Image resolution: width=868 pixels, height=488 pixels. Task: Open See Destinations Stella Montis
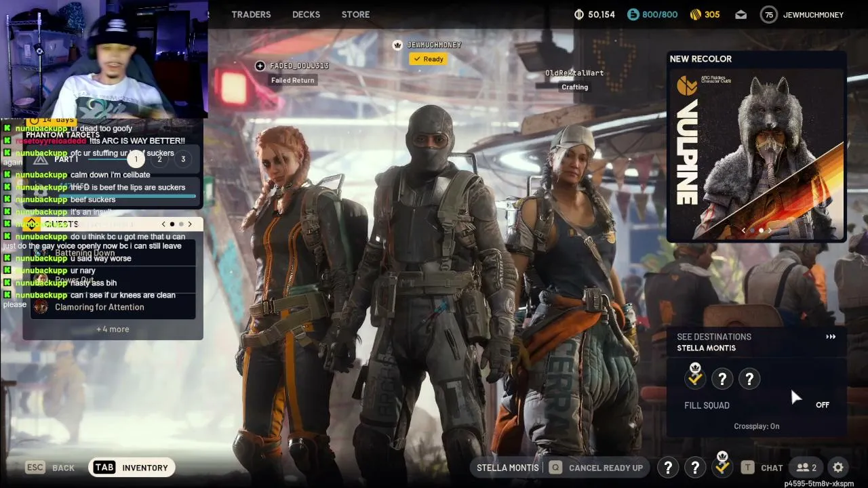click(x=756, y=342)
